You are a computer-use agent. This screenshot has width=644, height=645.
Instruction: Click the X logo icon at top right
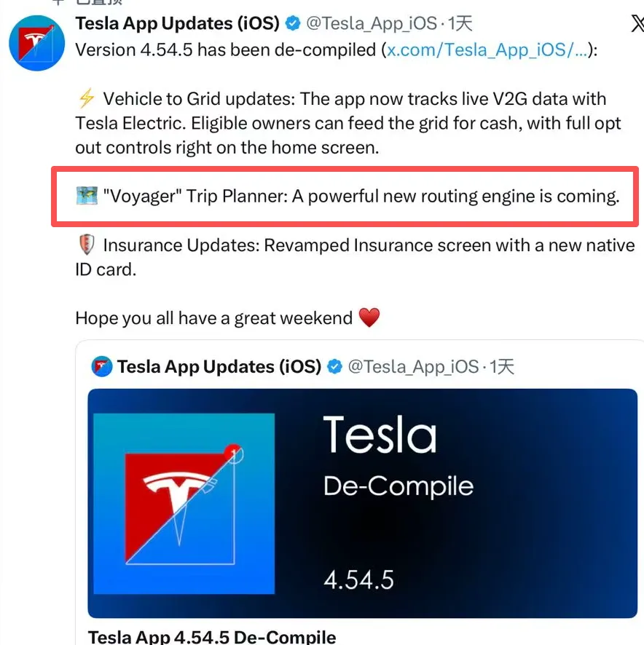coord(636,24)
